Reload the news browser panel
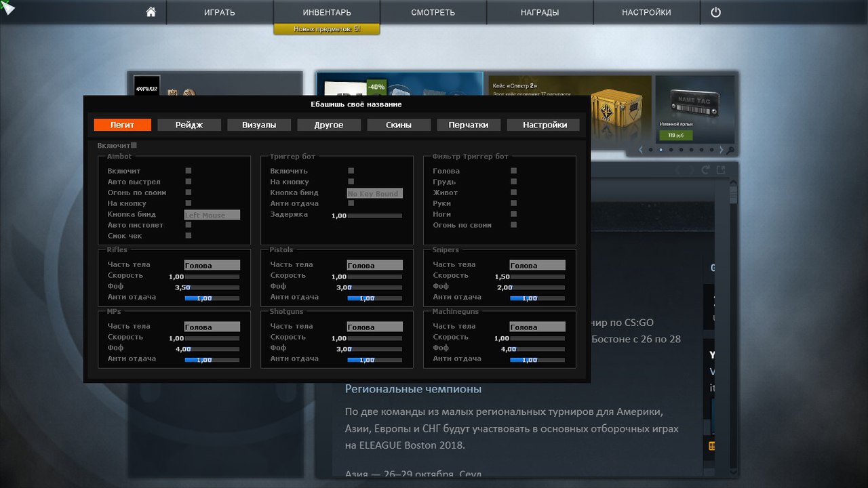 [705, 169]
